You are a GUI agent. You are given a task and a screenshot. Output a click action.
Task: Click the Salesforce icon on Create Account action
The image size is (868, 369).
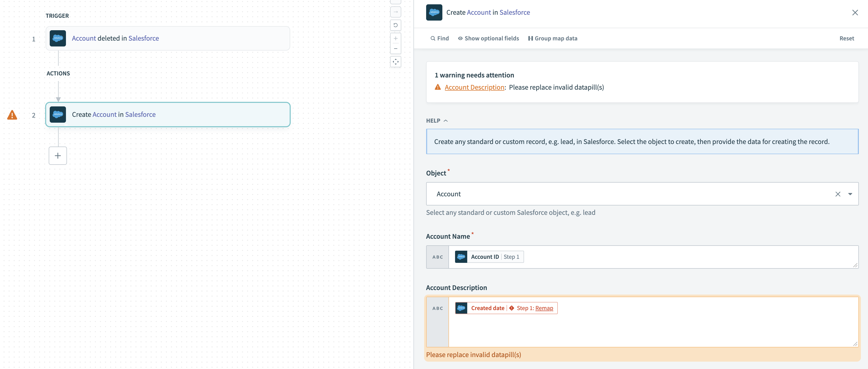[x=58, y=114]
